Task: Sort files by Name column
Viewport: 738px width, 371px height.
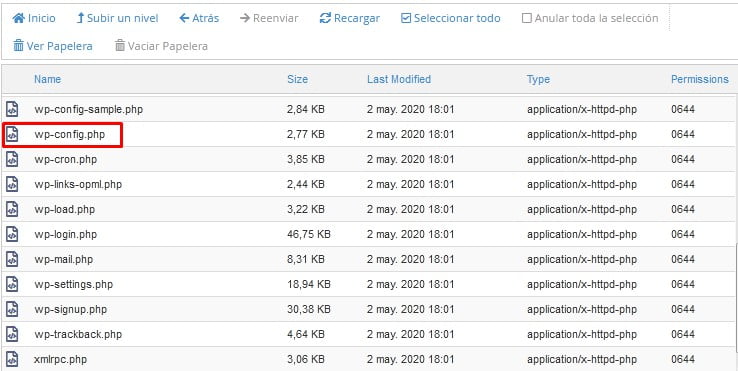Action: coord(48,79)
